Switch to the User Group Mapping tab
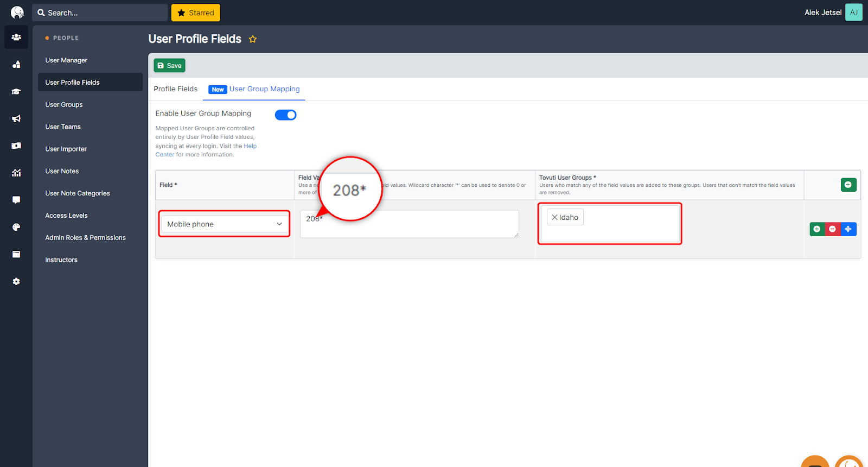The width and height of the screenshot is (868, 467). tap(254, 89)
